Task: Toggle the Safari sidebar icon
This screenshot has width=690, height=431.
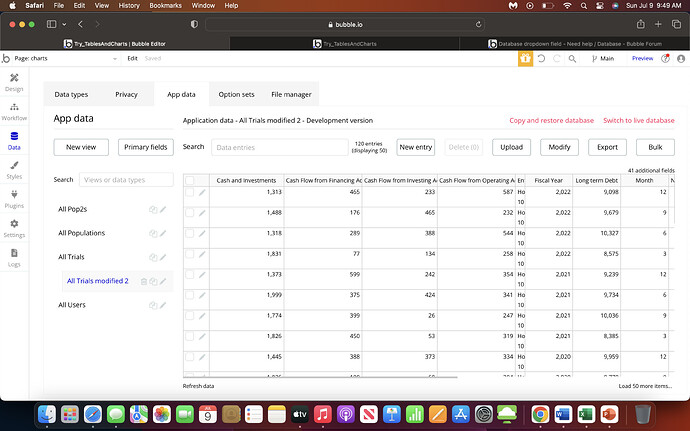Action: [x=51, y=24]
